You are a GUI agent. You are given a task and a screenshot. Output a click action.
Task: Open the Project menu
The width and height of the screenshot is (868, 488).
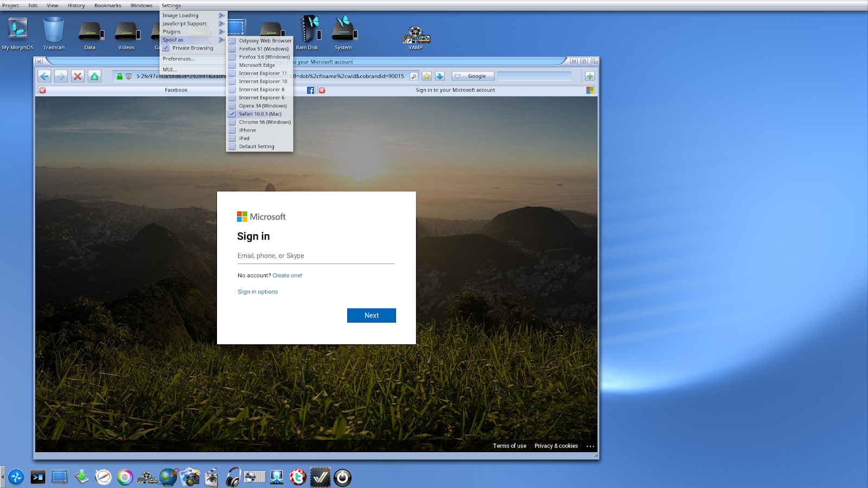click(x=10, y=5)
